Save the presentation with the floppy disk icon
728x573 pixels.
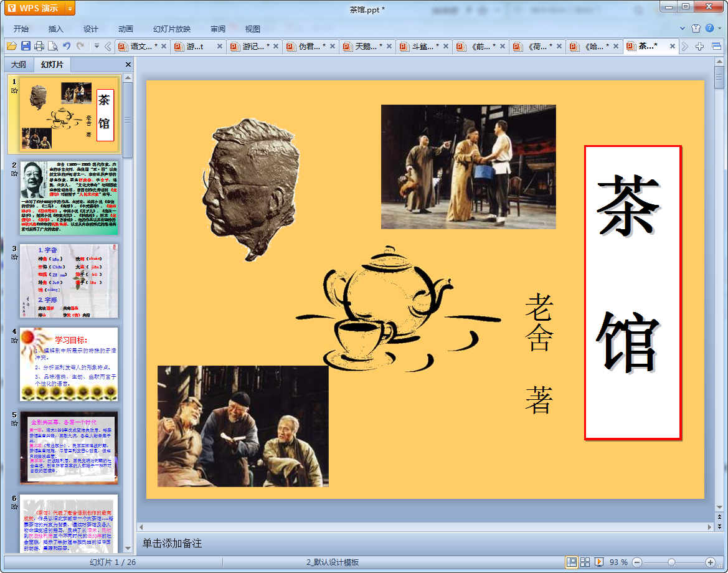coord(26,46)
